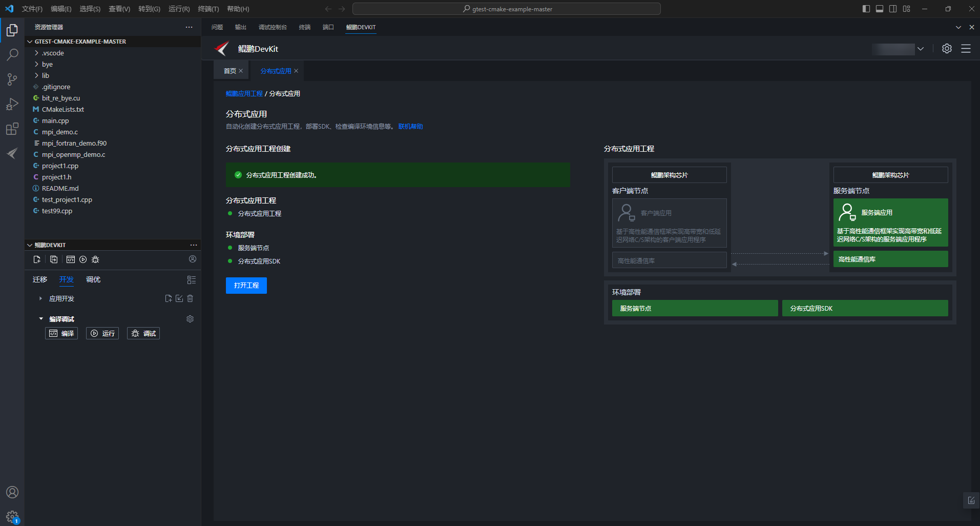Image resolution: width=980 pixels, height=526 pixels.
Task: Open the Explorer view in activity bar
Action: pos(12,31)
